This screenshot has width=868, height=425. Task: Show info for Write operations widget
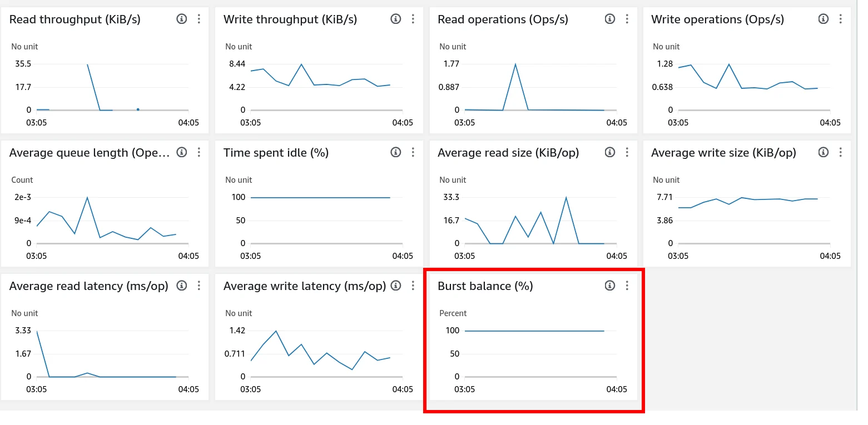[x=824, y=19]
